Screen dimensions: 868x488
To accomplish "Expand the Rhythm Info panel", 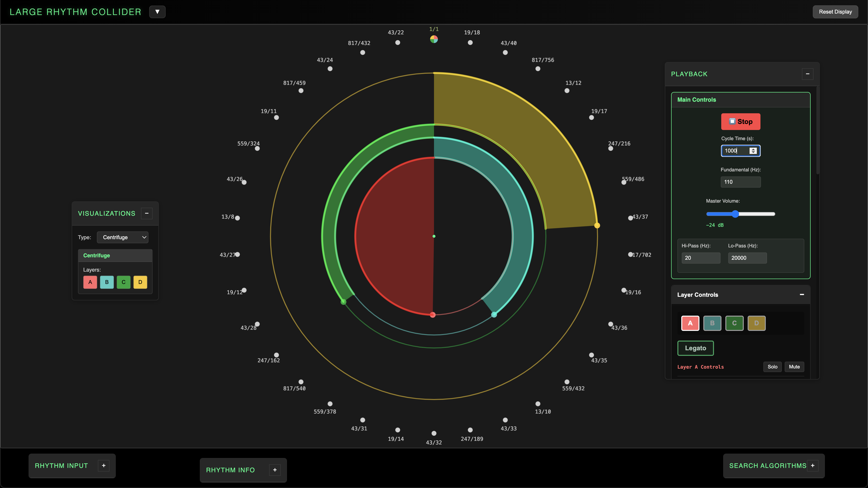I will click(275, 470).
